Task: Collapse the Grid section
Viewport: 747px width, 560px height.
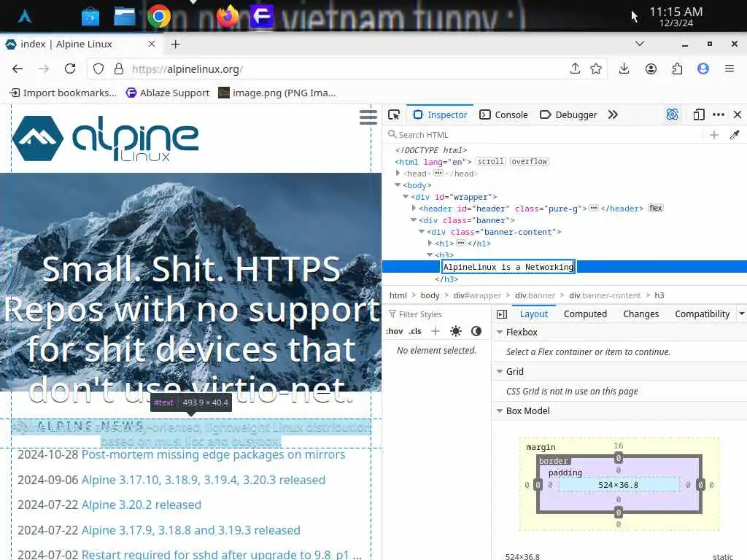Action: click(x=500, y=371)
